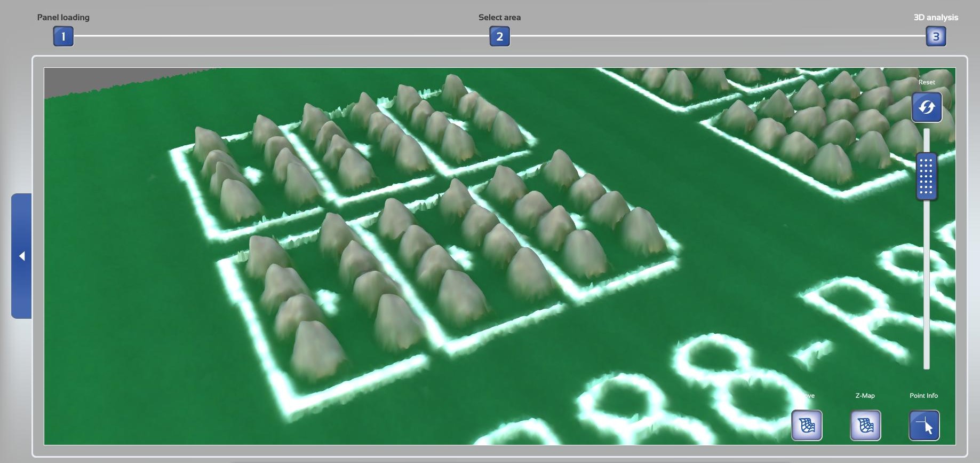The height and width of the screenshot is (463, 980).
Task: Switch to the Select area step label
Action: pos(499,17)
